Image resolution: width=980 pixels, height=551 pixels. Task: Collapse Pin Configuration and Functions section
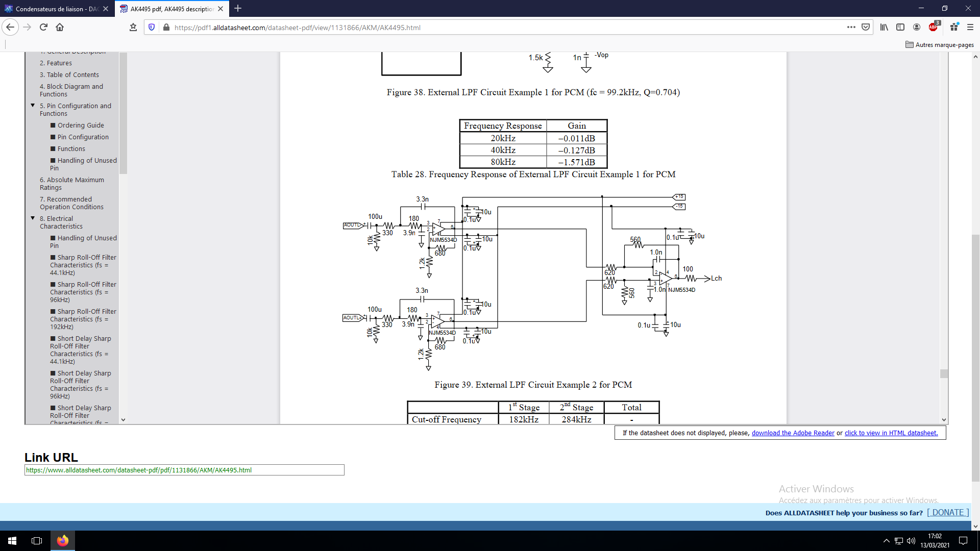[33, 106]
